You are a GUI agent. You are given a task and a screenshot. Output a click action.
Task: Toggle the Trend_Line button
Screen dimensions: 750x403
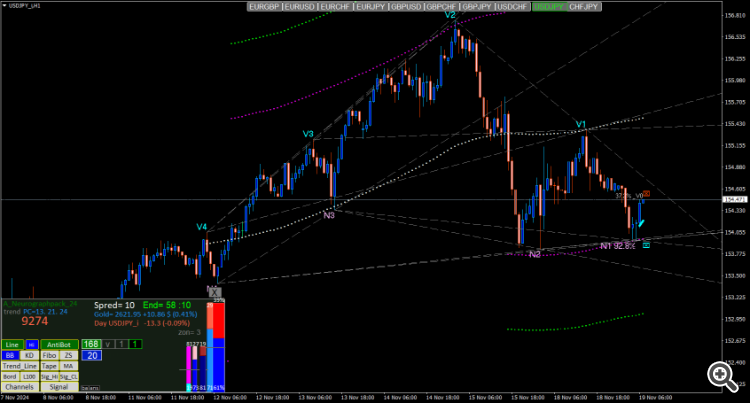point(20,366)
